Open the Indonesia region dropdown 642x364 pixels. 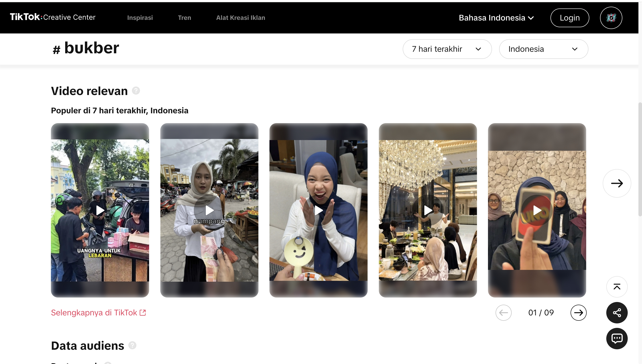(543, 49)
